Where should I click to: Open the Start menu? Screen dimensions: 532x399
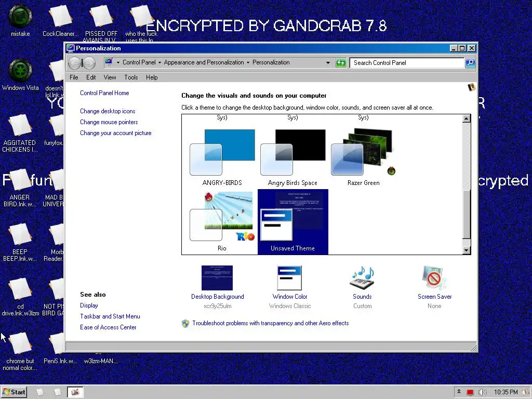pos(14,392)
